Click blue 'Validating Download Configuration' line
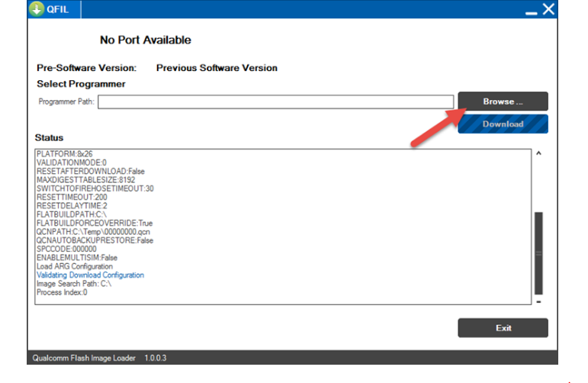The height and width of the screenshot is (383, 588). click(90, 275)
